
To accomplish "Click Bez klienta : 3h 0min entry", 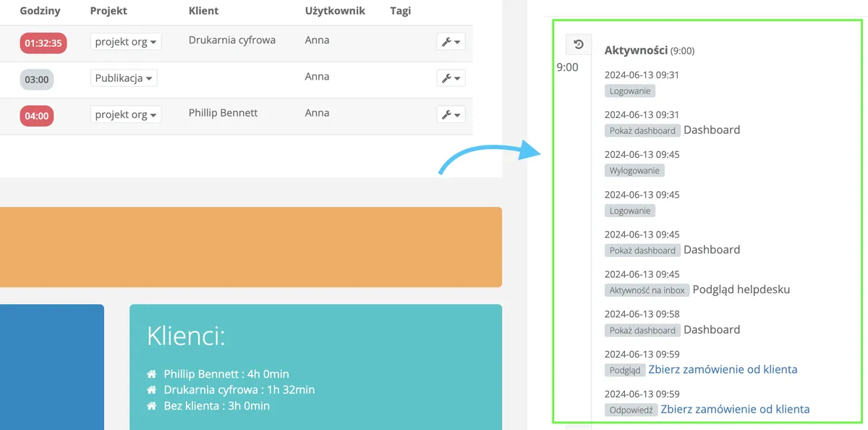I will point(216,406).
